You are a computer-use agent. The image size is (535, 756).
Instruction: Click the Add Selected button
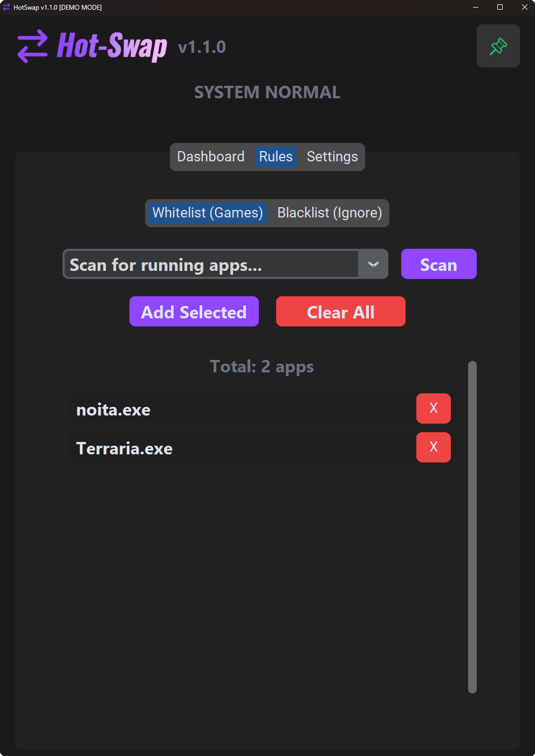coord(194,312)
